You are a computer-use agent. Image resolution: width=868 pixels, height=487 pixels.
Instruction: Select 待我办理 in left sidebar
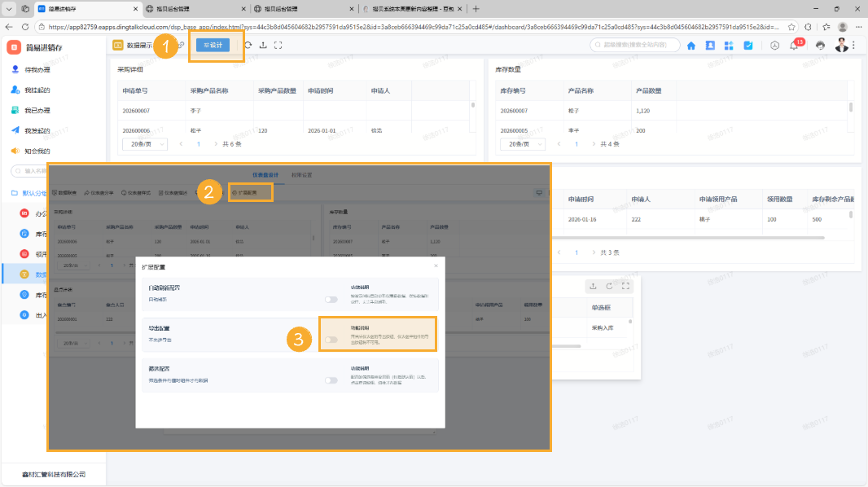pyautogui.click(x=37, y=70)
